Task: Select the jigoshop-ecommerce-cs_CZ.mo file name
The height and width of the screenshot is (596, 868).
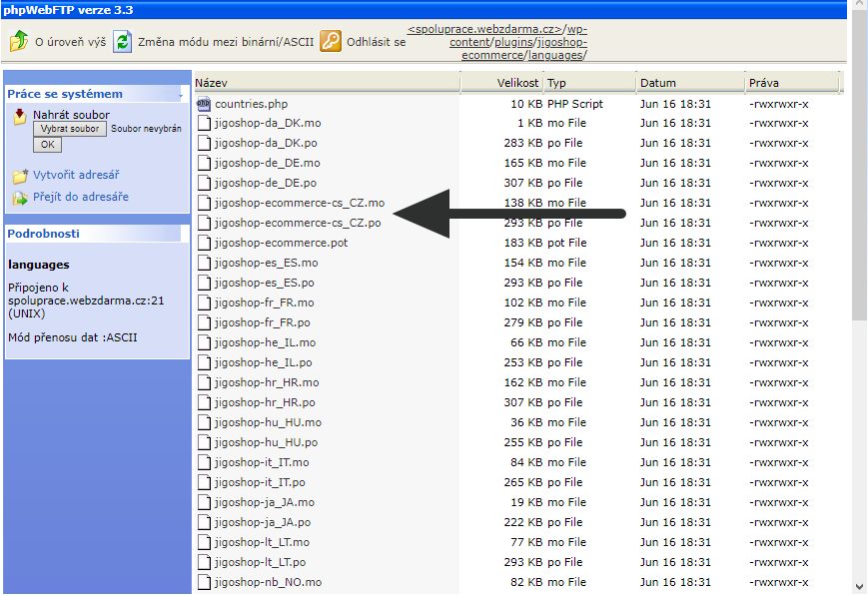Action: click(300, 203)
